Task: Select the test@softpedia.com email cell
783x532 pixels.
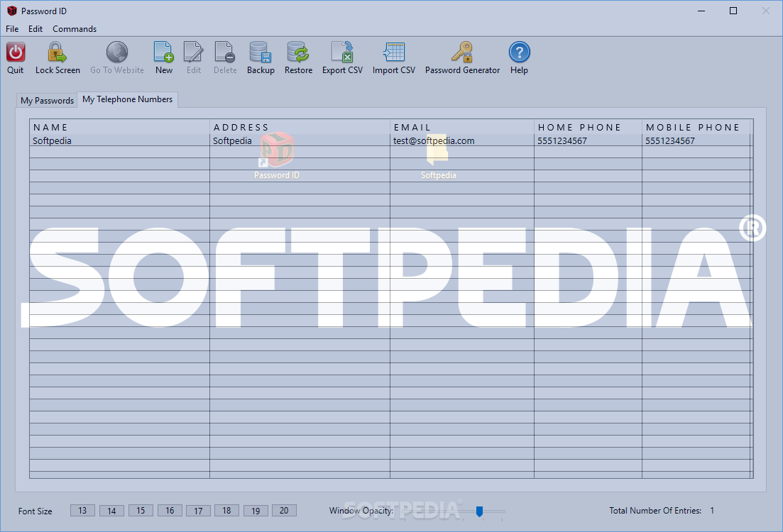Action: point(462,140)
